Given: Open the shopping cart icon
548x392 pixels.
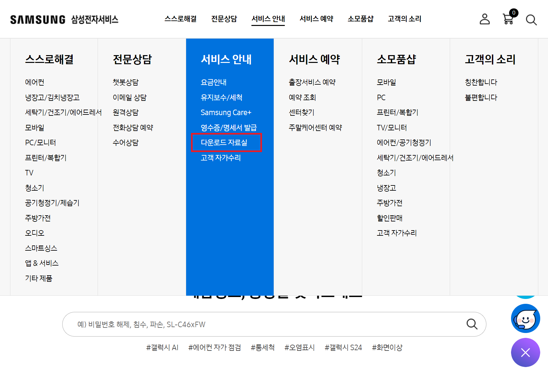Looking at the screenshot, I should tap(508, 20).
